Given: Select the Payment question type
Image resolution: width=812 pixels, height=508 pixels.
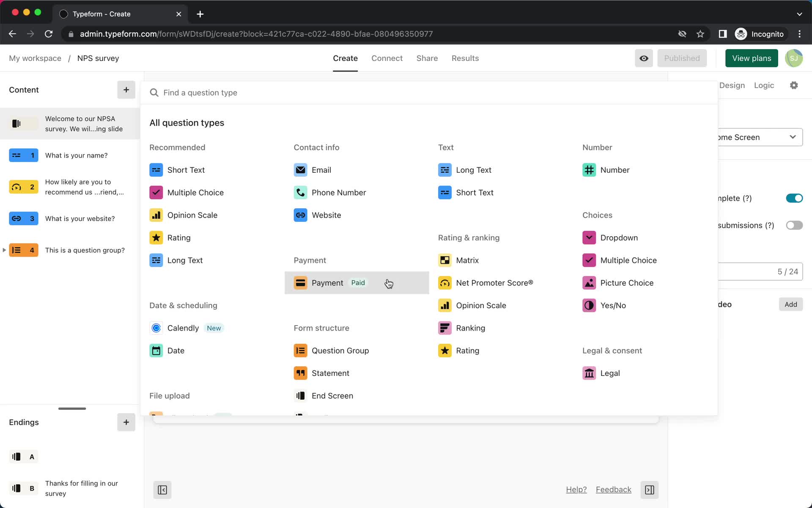Looking at the screenshot, I should (x=357, y=283).
